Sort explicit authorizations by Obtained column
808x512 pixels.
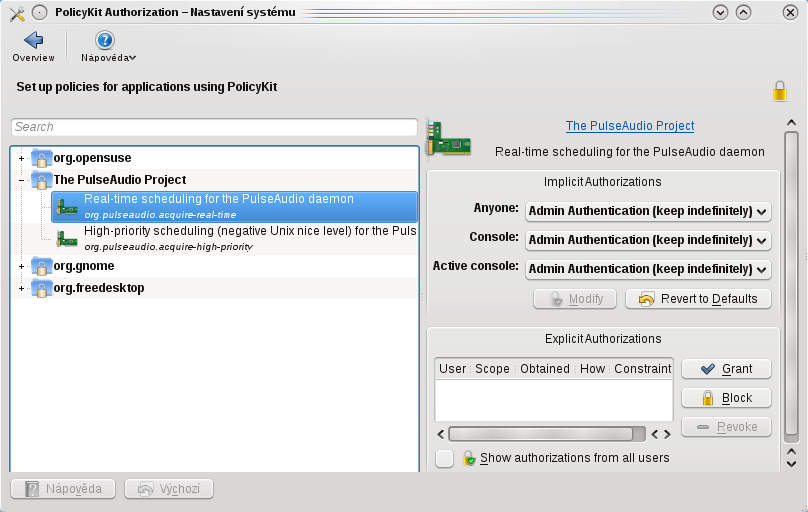545,369
